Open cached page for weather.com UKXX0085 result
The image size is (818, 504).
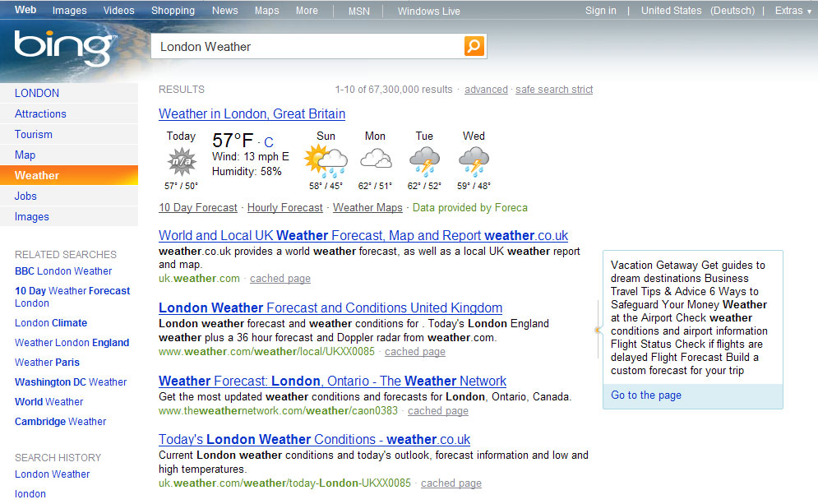pyautogui.click(x=414, y=352)
